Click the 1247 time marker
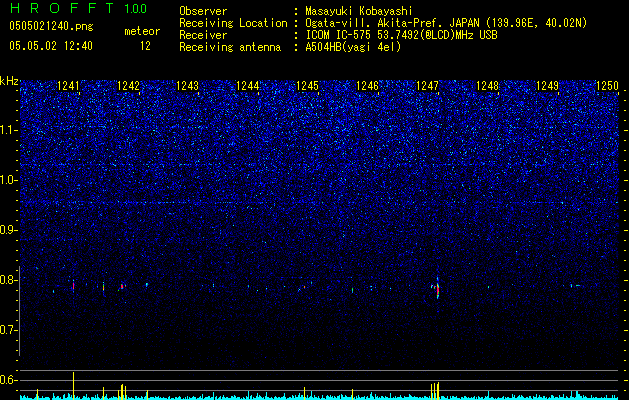Screen dimensions: 629x400 [428, 85]
